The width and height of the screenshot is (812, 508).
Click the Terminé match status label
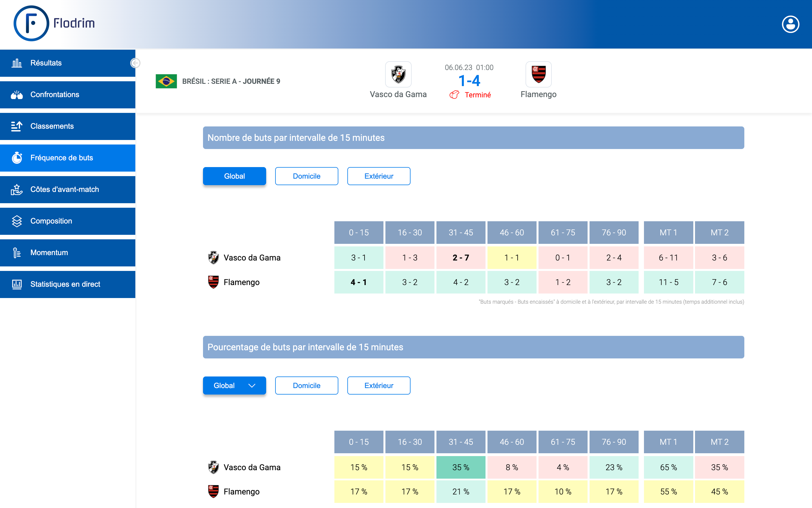[477, 95]
